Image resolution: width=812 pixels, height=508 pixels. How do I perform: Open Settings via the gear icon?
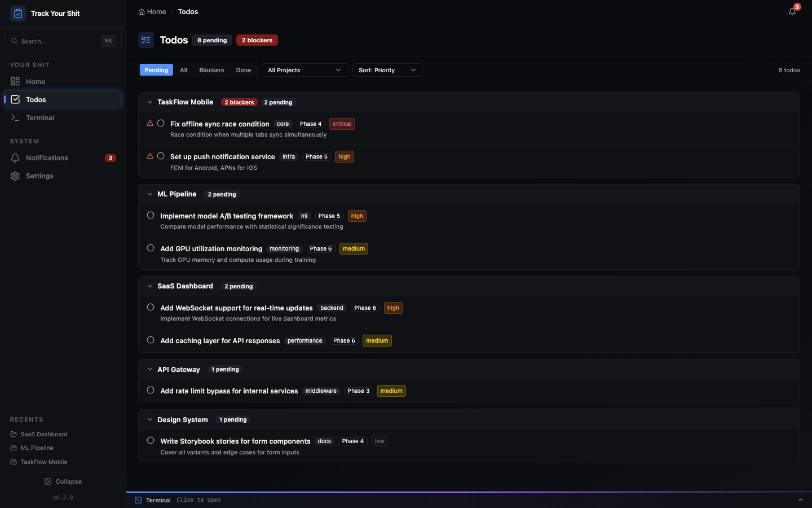(x=39, y=176)
